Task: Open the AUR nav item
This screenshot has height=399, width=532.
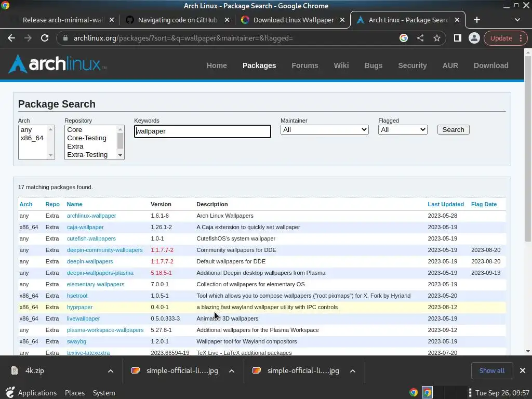Action: pyautogui.click(x=450, y=65)
